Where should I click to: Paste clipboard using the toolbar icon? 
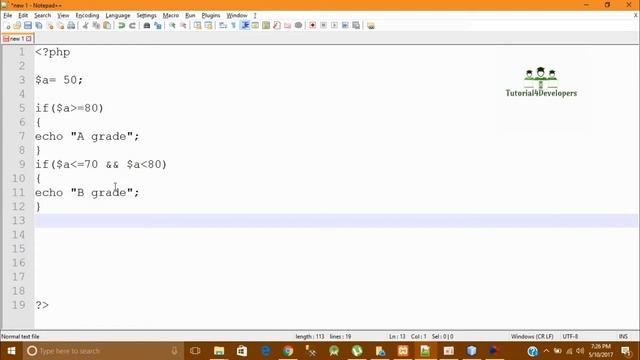[x=107, y=26]
